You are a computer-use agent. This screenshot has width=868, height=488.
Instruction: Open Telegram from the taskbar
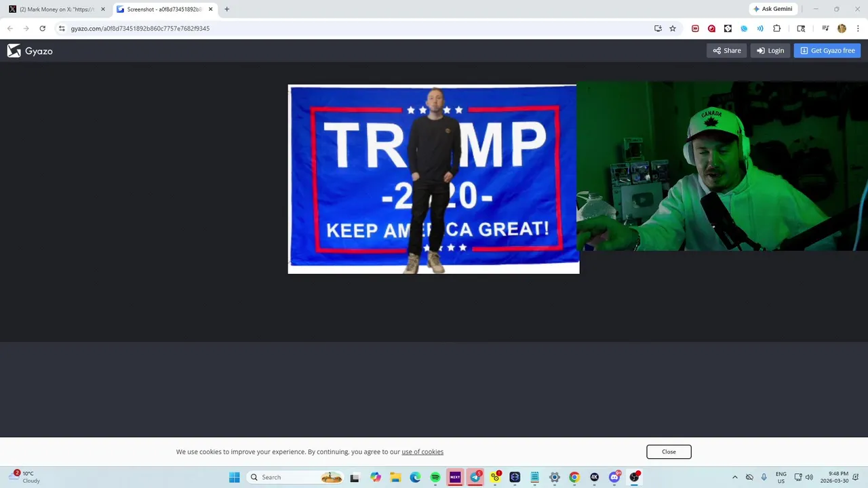[475, 477]
